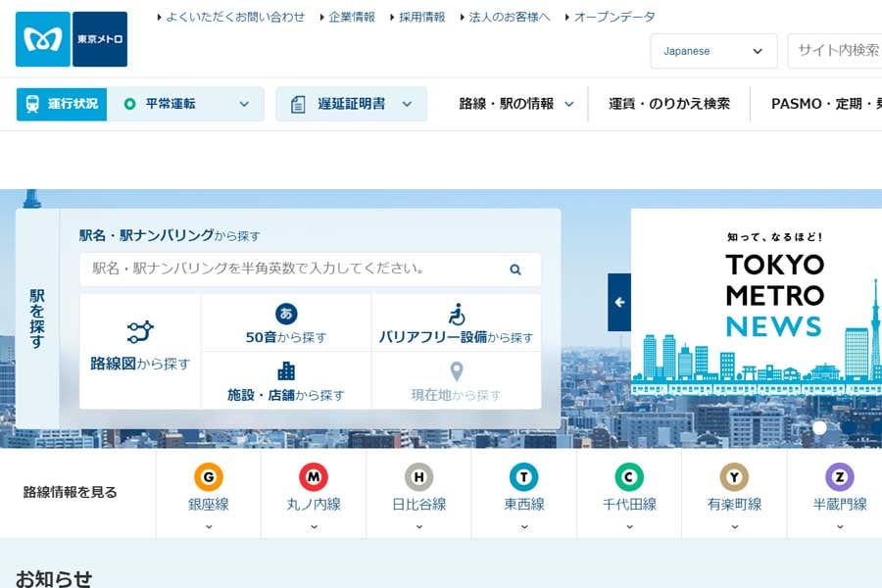Click the facilities and shops building icon
The width and height of the screenshot is (882, 588).
[285, 372]
